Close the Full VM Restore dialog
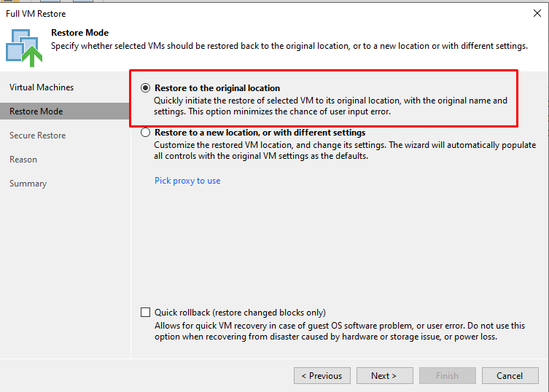 pos(537,13)
